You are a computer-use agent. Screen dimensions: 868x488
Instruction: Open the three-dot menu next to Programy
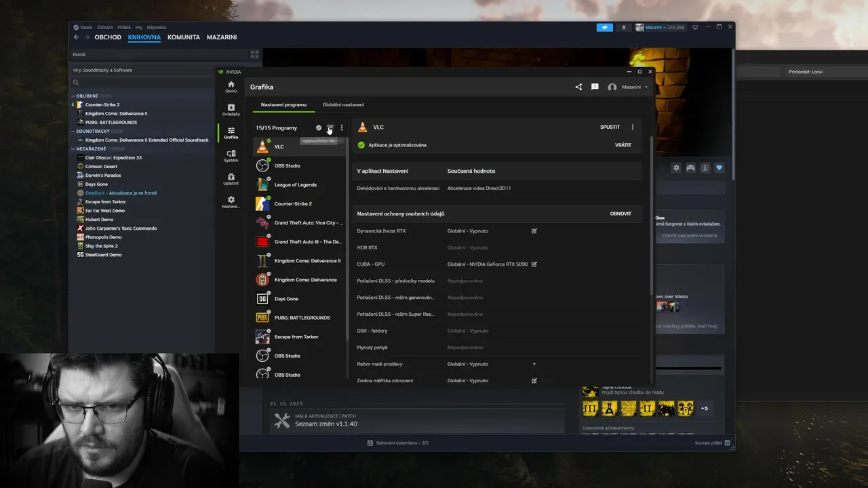click(342, 127)
